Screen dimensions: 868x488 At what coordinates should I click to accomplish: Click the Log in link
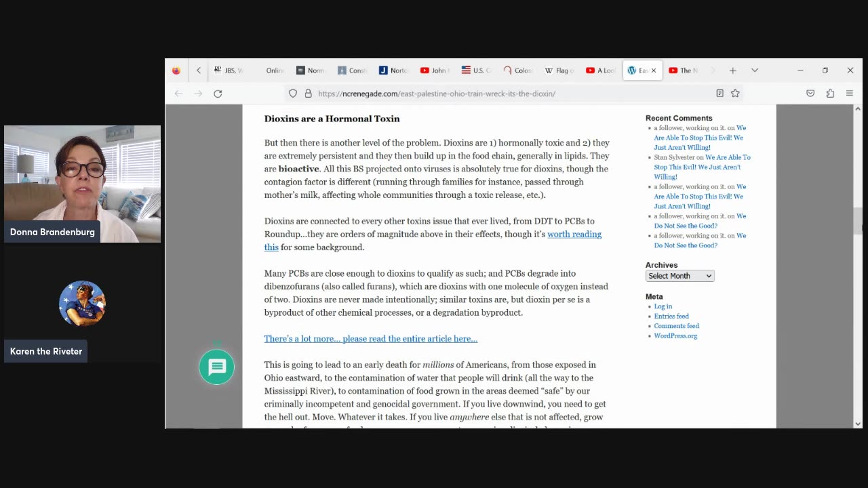click(x=663, y=306)
